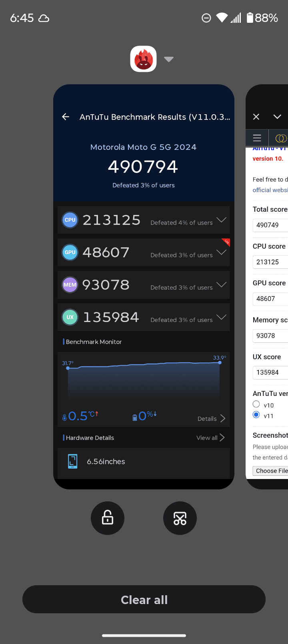Viewport: 288px width, 644px height.
Task: Click the GPU score badge icon
Action: click(70, 252)
